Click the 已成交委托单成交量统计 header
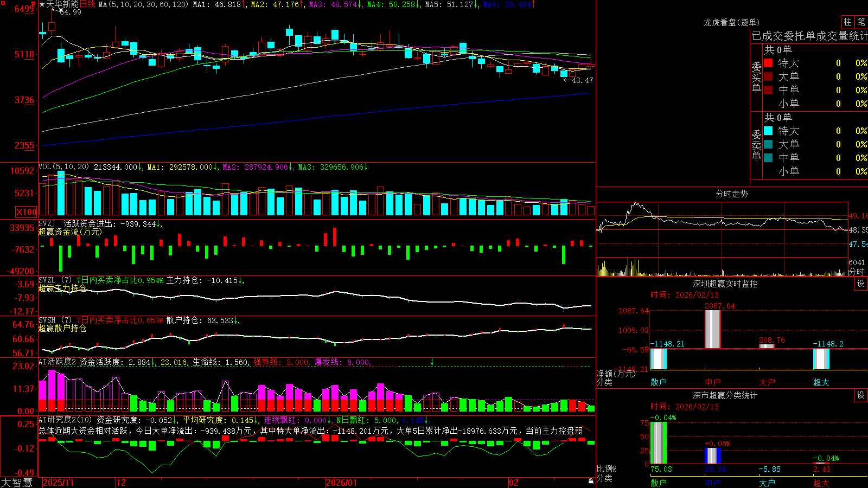This screenshot has height=488, width=868. click(809, 36)
